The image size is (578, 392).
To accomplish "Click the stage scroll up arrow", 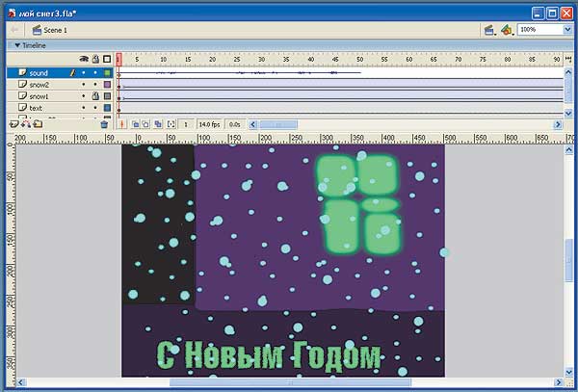I will pyautogui.click(x=568, y=149).
